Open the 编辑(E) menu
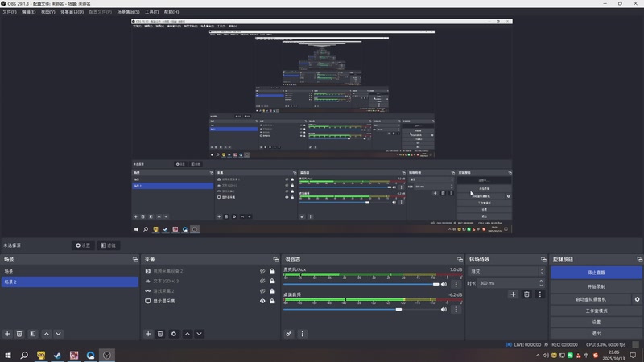Viewport: 644px width, 362px height. 29,12
